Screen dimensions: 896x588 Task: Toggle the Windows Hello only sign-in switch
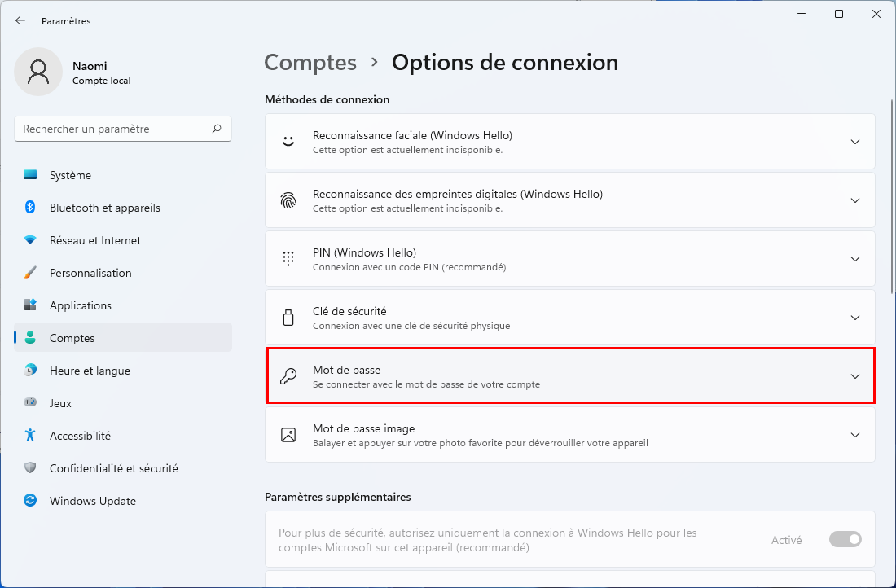[845, 539]
